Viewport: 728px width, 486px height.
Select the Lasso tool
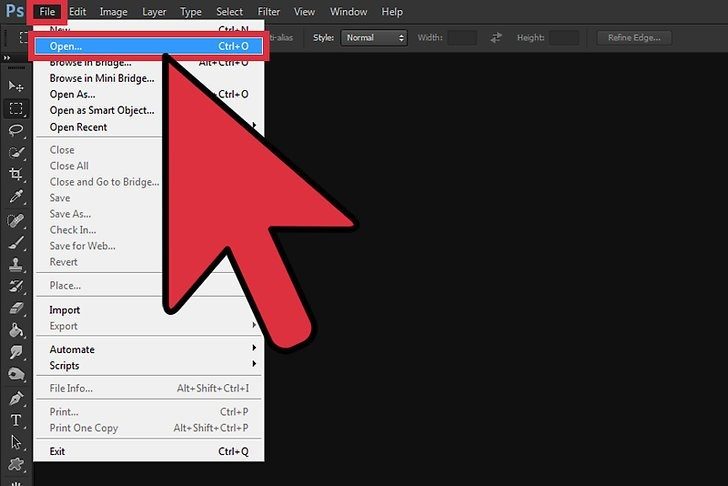[16, 131]
